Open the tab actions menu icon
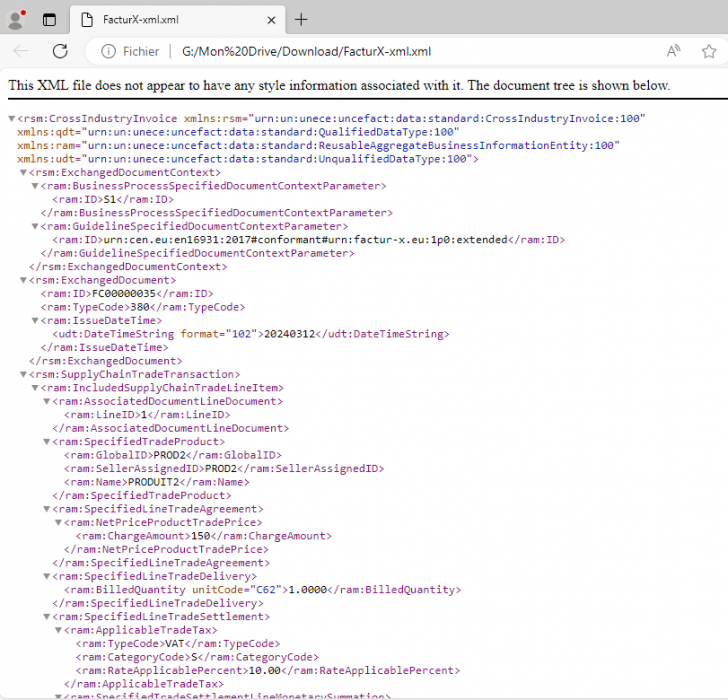 click(x=49, y=20)
